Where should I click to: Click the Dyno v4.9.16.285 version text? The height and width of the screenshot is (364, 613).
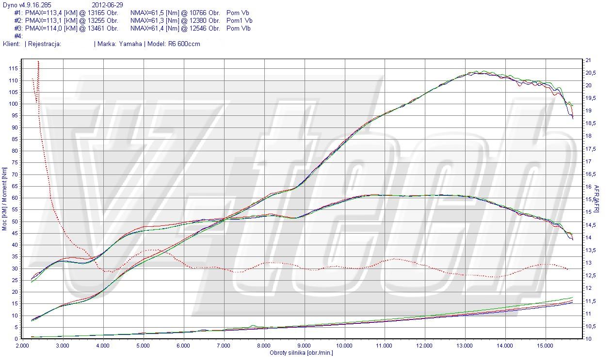click(27, 5)
